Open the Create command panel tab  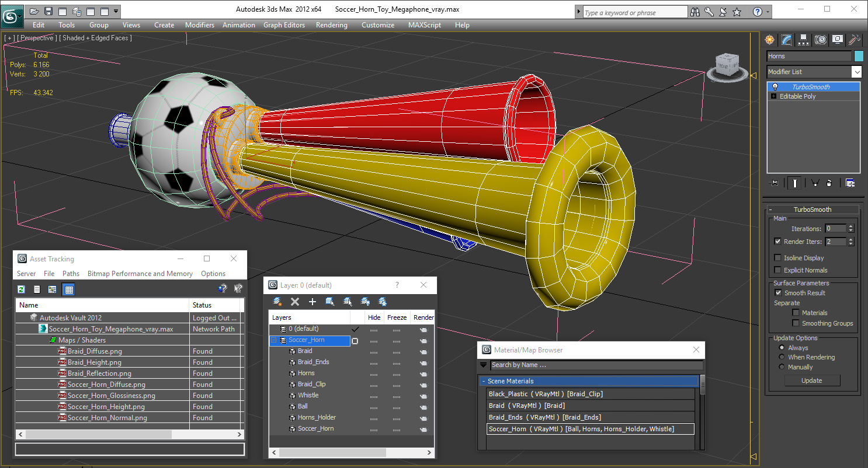[x=770, y=40]
